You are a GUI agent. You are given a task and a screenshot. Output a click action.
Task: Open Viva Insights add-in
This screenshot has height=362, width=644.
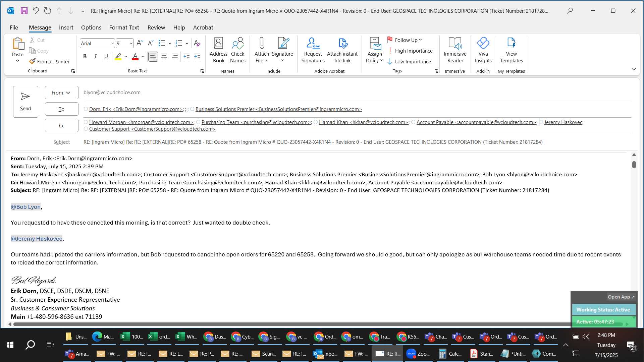483,50
